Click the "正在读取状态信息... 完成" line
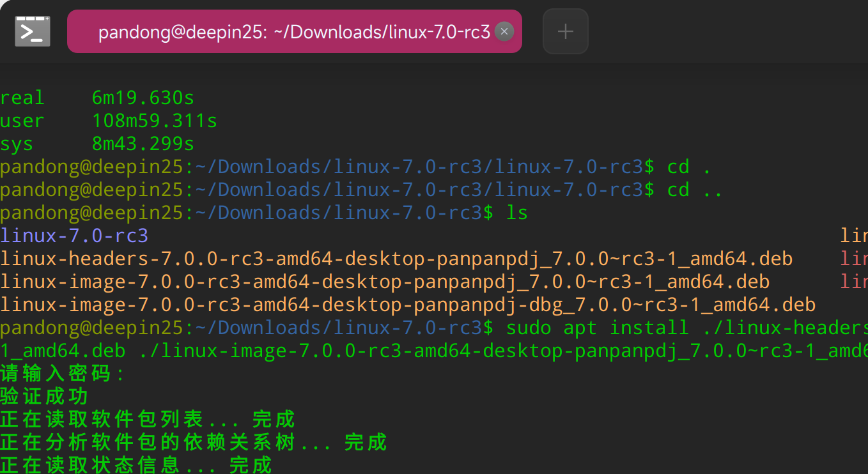This screenshot has width=868, height=474. pyautogui.click(x=136, y=464)
